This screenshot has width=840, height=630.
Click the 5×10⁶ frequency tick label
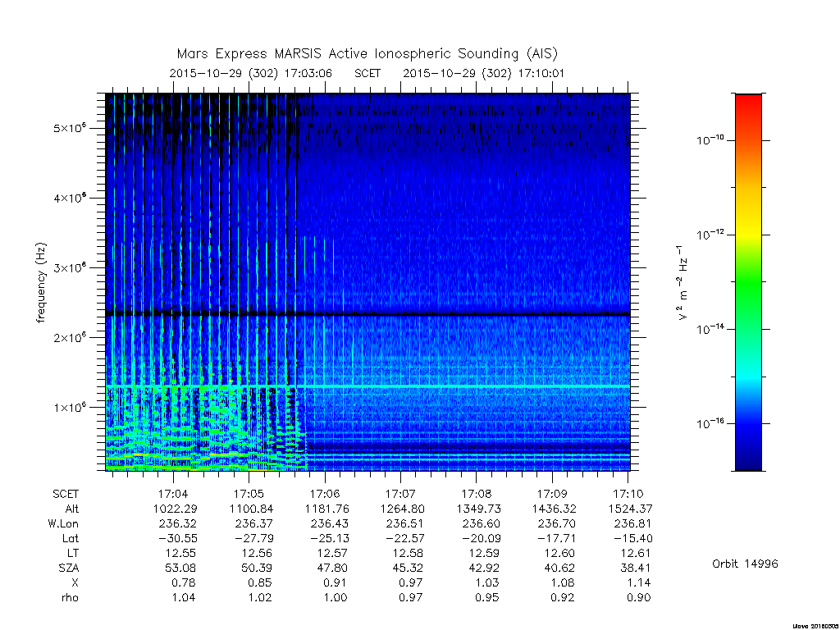click(71, 127)
